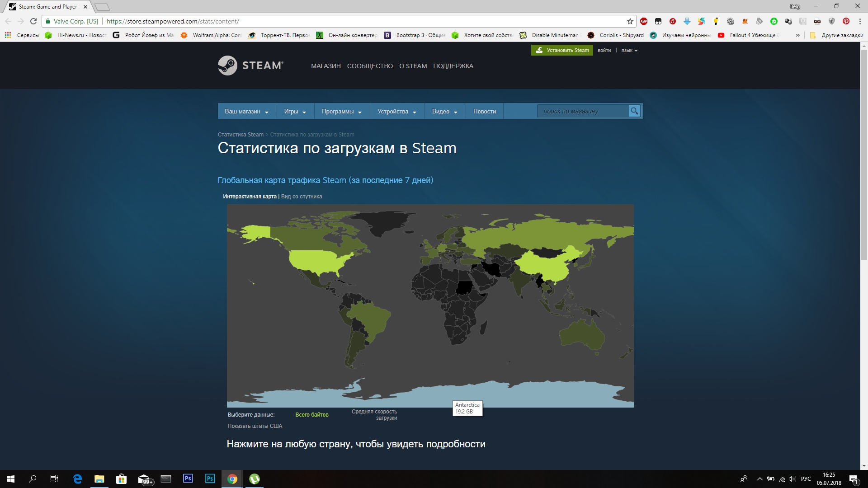The image size is (868, 488).
Task: Click the red music note extension
Action: 673,21
